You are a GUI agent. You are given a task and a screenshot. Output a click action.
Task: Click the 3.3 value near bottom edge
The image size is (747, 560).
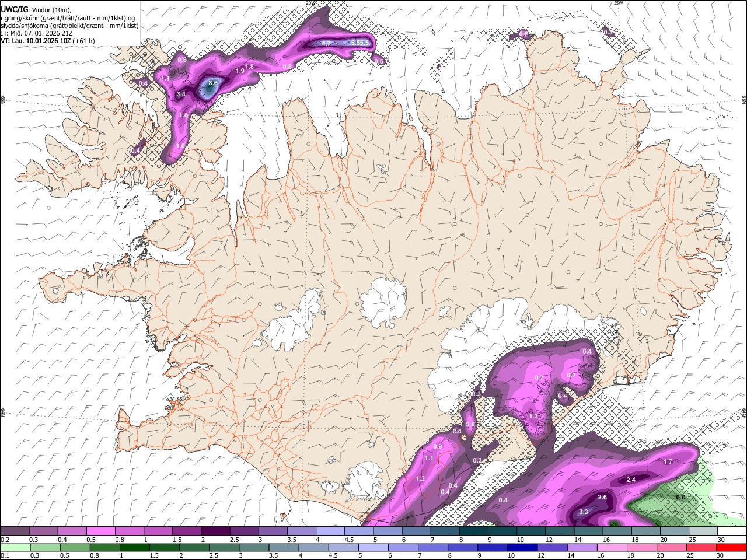(584, 512)
